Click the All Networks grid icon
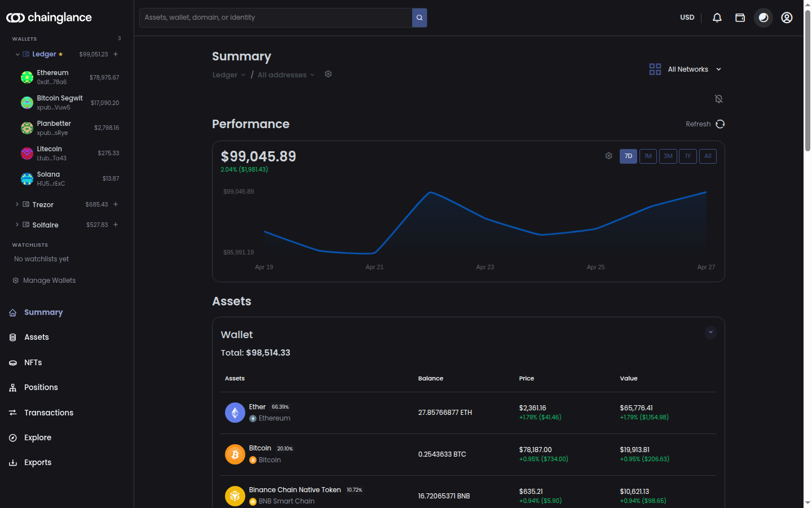 (x=655, y=69)
